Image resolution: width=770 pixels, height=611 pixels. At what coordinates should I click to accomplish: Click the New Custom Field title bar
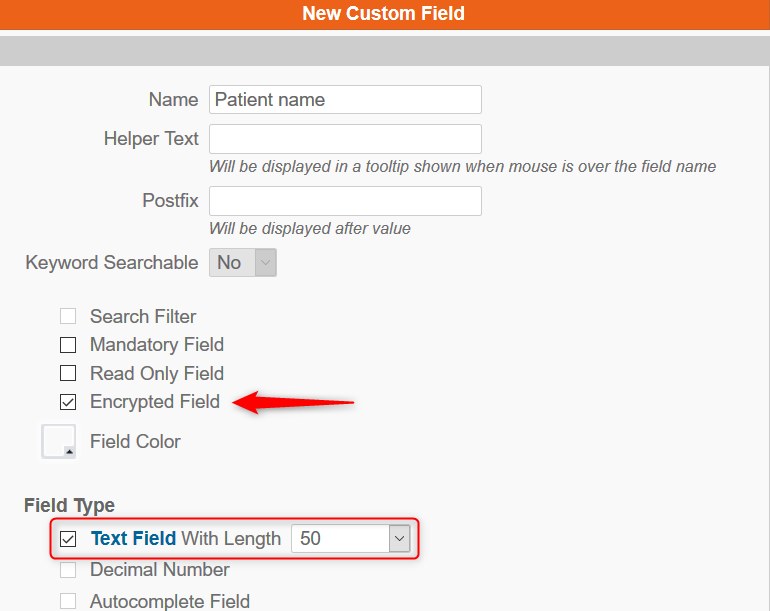point(384,14)
